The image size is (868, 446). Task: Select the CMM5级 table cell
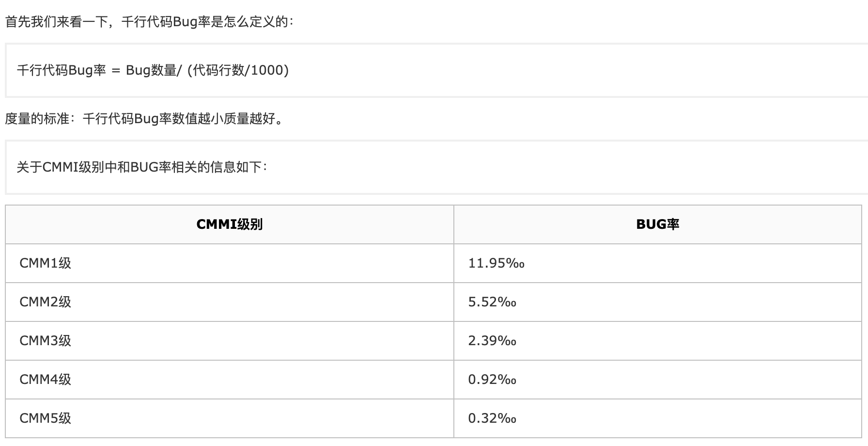coord(46,418)
